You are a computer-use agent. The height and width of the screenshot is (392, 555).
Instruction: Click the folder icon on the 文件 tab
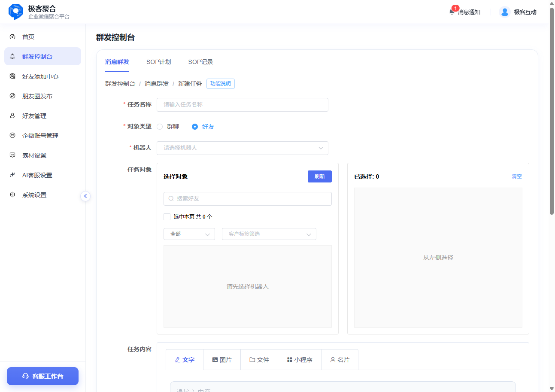(252, 360)
